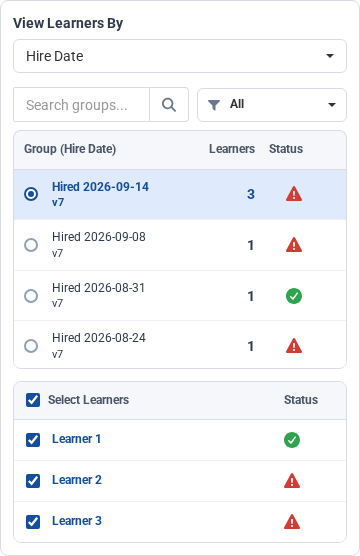Click the Learners column header
360x556 pixels.
(232, 149)
